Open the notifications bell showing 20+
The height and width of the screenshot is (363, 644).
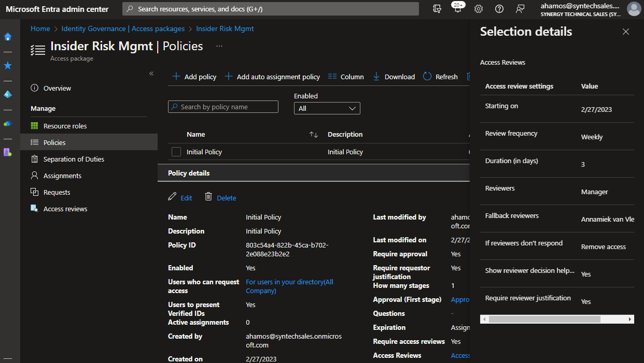[x=457, y=9]
